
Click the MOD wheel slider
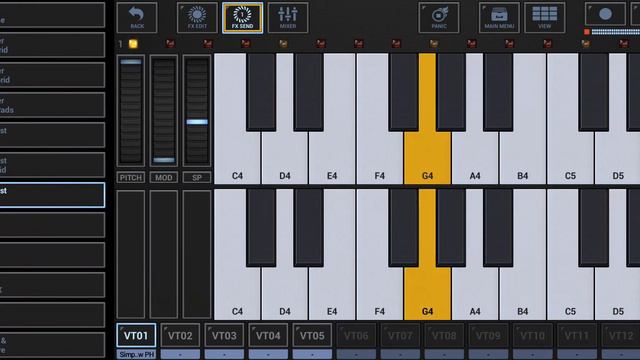pyautogui.click(x=164, y=111)
